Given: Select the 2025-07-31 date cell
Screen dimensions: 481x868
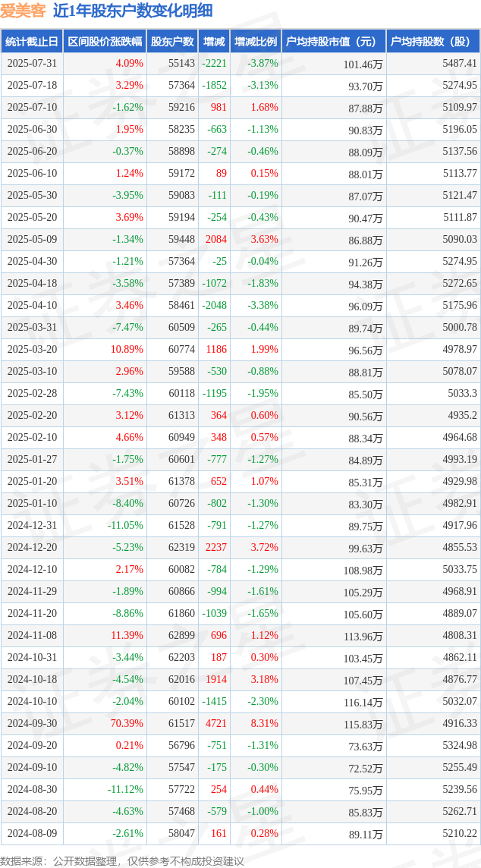Looking at the screenshot, I should tap(32, 63).
